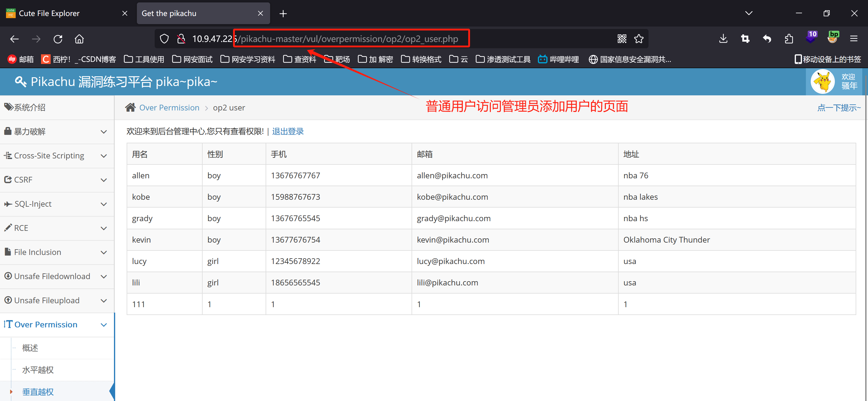Reload the current page
Screen dimensions: 868x401
[x=58, y=39]
